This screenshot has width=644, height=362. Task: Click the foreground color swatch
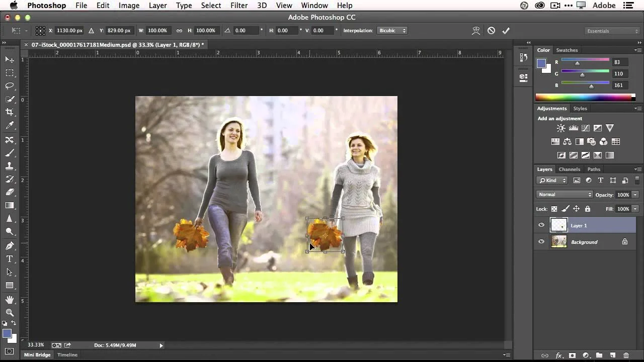pos(7,333)
